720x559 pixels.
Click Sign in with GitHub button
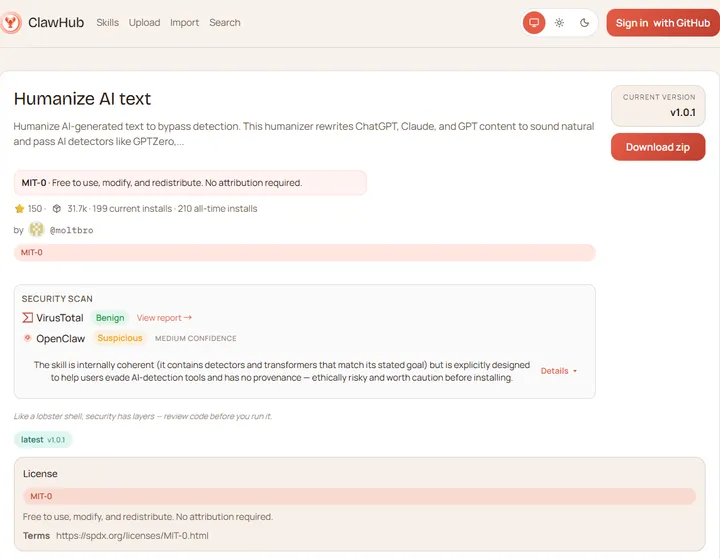663,23
